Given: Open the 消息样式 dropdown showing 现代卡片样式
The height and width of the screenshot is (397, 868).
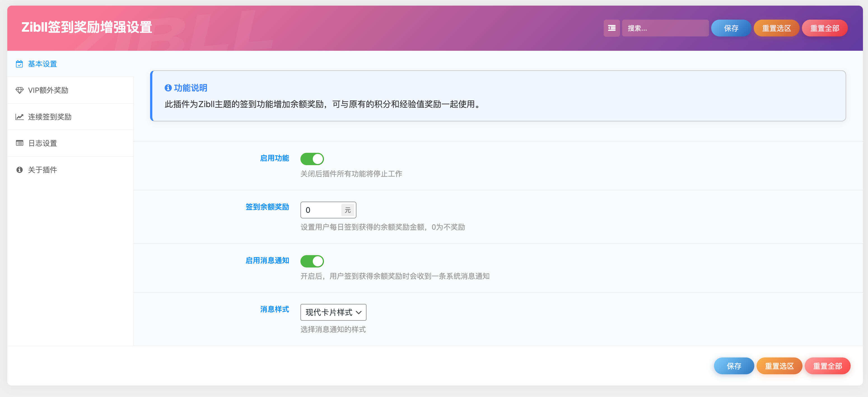Looking at the screenshot, I should 333,312.
